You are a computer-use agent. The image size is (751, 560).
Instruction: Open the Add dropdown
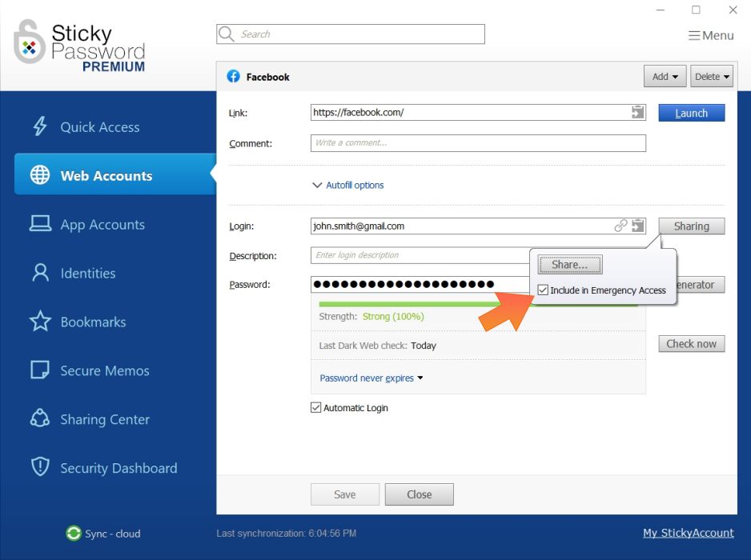(665, 77)
